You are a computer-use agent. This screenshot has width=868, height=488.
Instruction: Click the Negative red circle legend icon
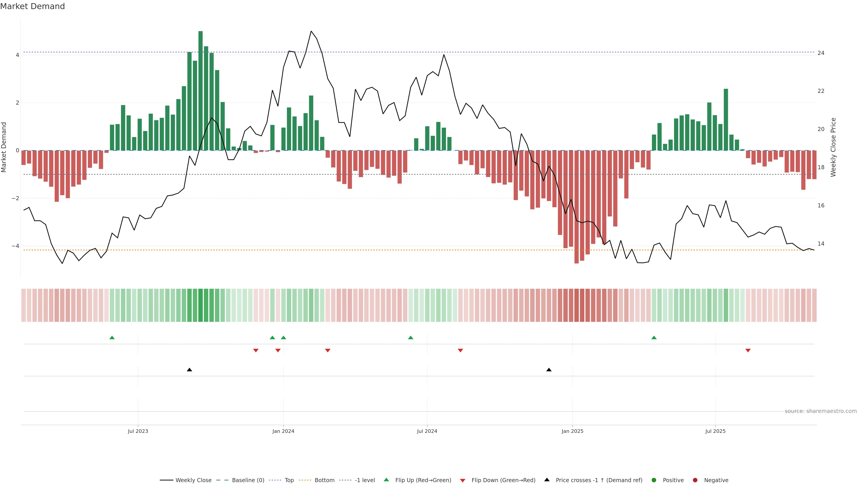(695, 480)
